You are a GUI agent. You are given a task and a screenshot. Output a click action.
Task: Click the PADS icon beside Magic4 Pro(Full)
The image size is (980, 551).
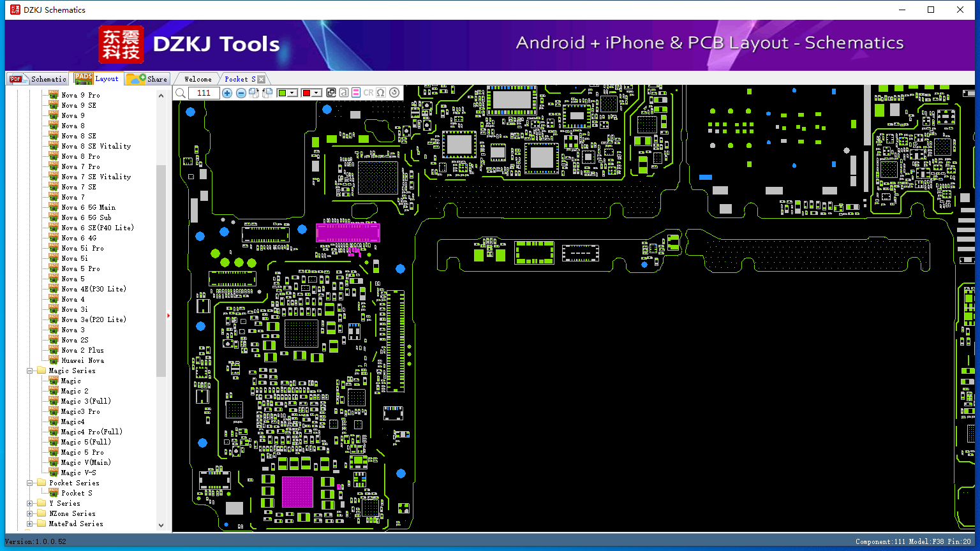54,432
